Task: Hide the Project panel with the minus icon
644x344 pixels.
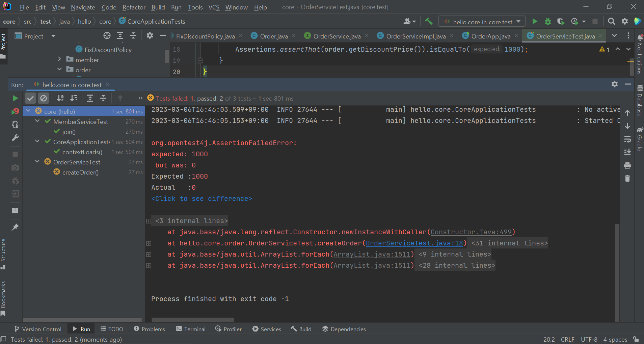Action: [x=163, y=36]
